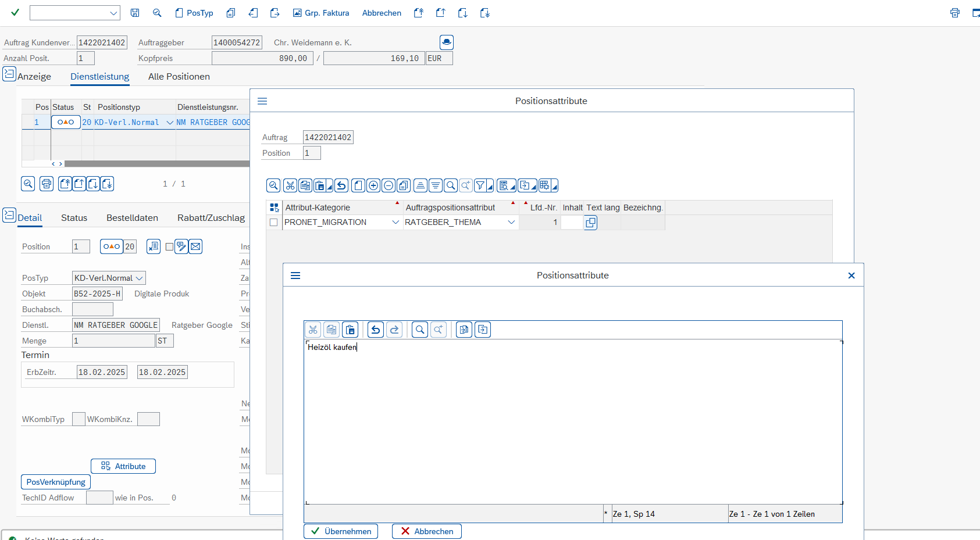The height and width of the screenshot is (540, 980).
Task: Click the Grp. Faktura toolbar button
Action: coord(321,13)
